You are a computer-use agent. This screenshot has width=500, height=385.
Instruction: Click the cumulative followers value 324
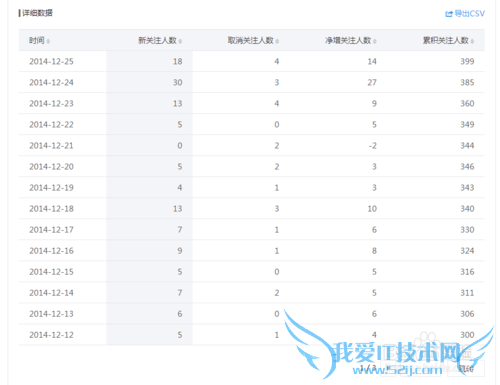pos(467,250)
